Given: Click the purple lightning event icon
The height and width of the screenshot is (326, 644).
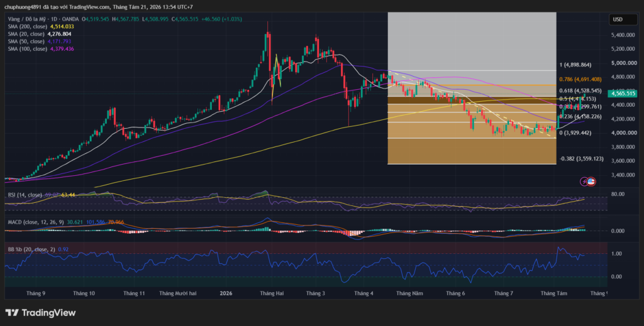Looking at the screenshot, I should click(584, 182).
